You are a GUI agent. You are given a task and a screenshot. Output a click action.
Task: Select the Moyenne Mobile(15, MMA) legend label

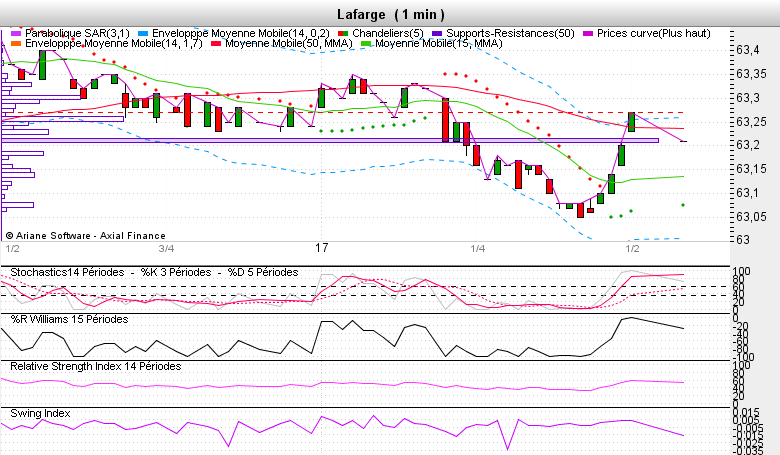(439, 43)
